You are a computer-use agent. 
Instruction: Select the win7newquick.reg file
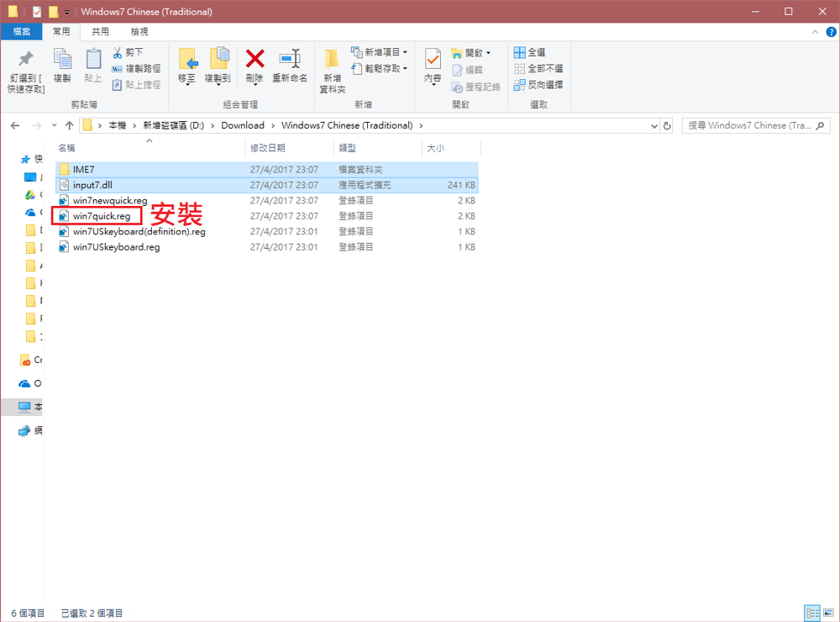pyautogui.click(x=267, y=201)
